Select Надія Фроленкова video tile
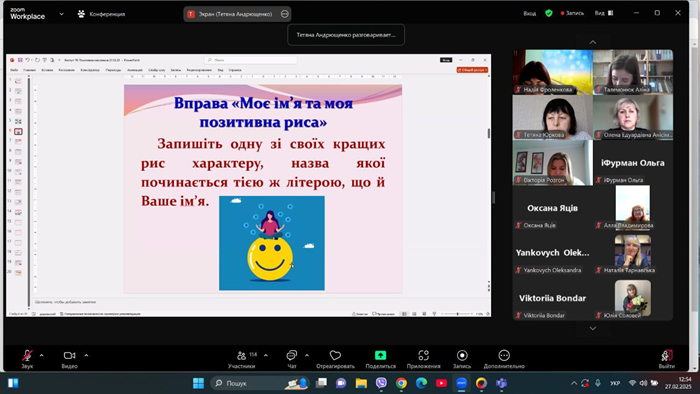The width and height of the screenshot is (700, 394). [x=553, y=72]
